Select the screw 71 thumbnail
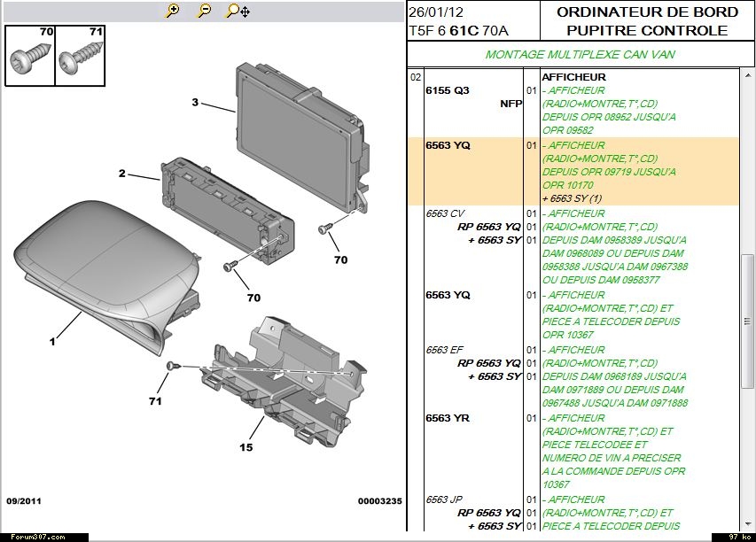This screenshot has height=542, width=756. 81,55
